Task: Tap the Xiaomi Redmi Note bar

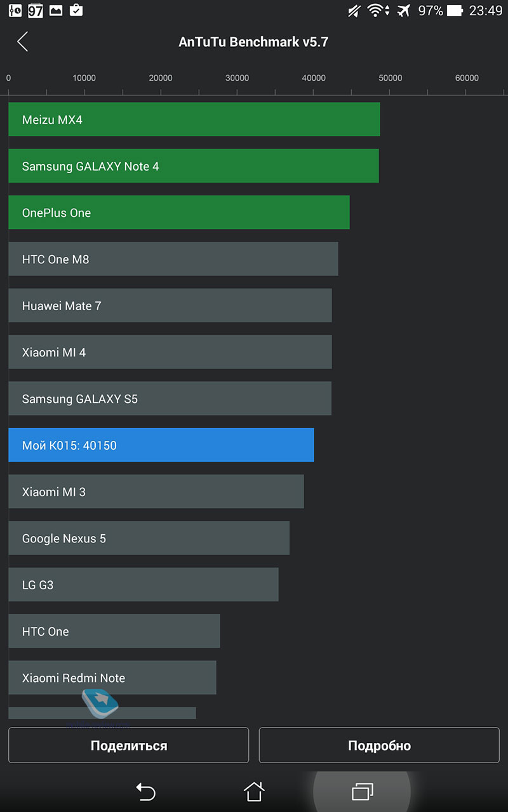Action: 112,678
